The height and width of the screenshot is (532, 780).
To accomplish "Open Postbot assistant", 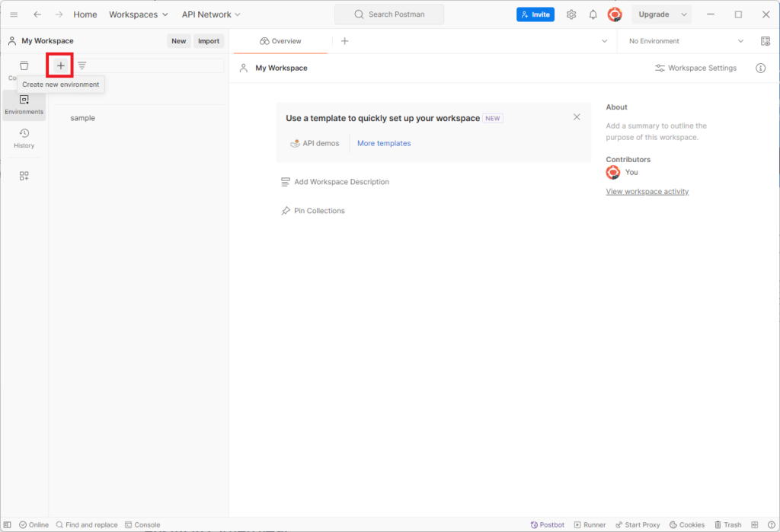I will click(x=547, y=524).
